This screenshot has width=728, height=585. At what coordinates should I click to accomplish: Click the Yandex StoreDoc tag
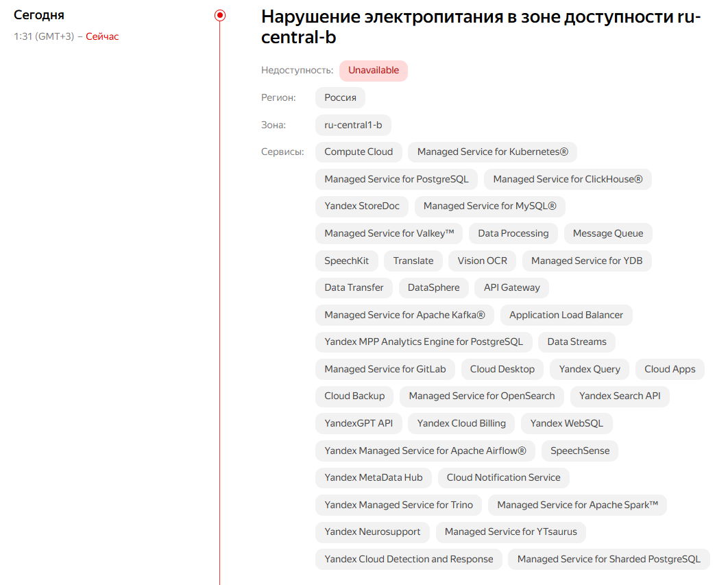click(x=362, y=206)
